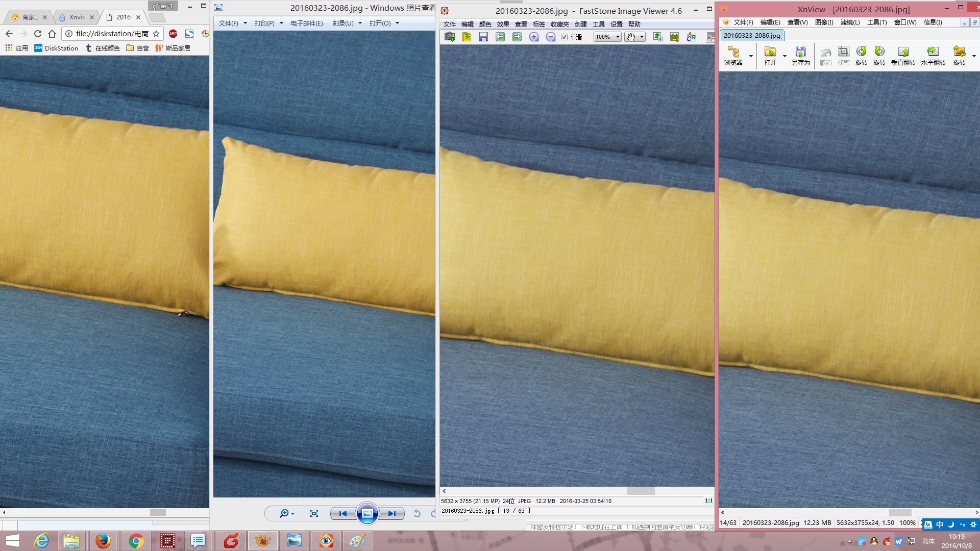Open DiskStation bookmark in Chrome bar
980x551 pixels.
[x=56, y=48]
